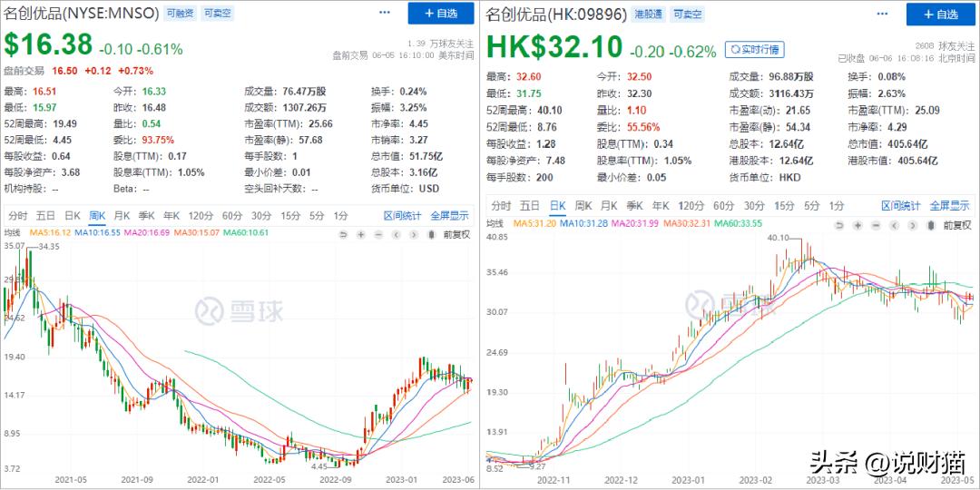Switch HK:09896 chart to 分时 tab
The width and height of the screenshot is (980, 490).
point(501,206)
